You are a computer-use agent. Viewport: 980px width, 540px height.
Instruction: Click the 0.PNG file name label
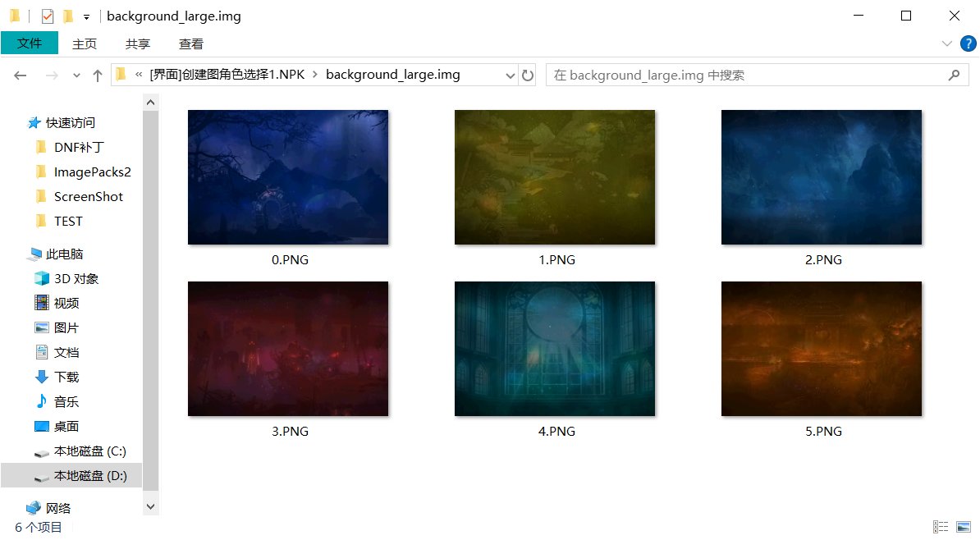[290, 260]
